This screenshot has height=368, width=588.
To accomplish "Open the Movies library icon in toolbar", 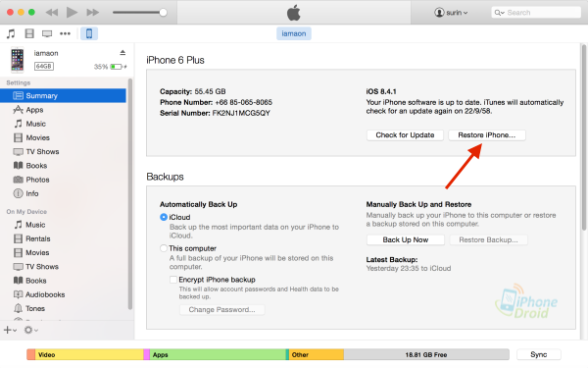I will [x=29, y=33].
